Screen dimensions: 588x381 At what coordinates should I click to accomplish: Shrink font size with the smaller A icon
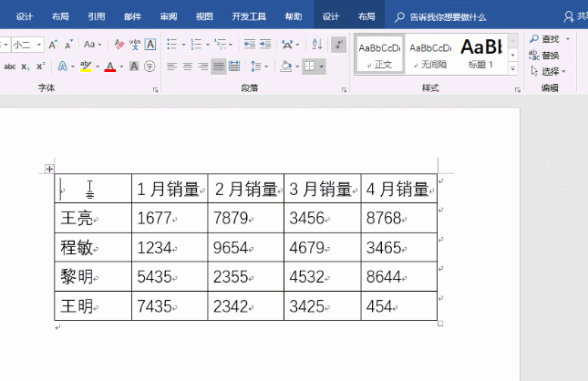point(68,45)
